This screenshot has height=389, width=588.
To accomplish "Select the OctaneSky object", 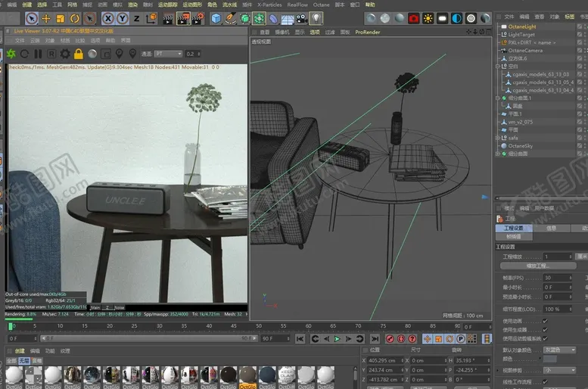I will [x=520, y=146].
